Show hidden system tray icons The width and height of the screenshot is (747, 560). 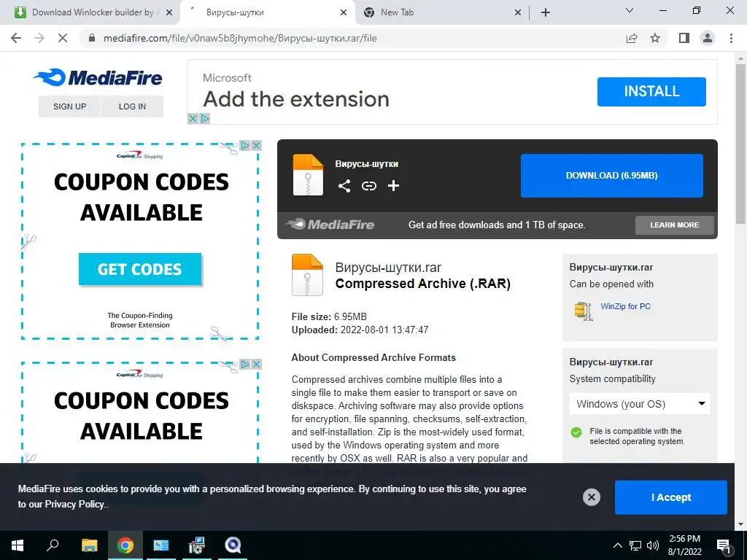617,545
